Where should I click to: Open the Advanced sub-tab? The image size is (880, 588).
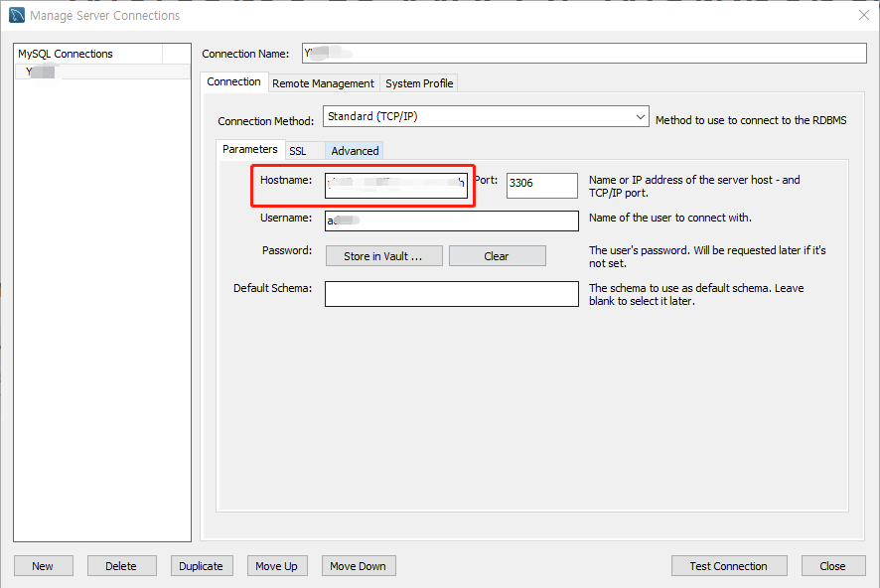click(355, 151)
